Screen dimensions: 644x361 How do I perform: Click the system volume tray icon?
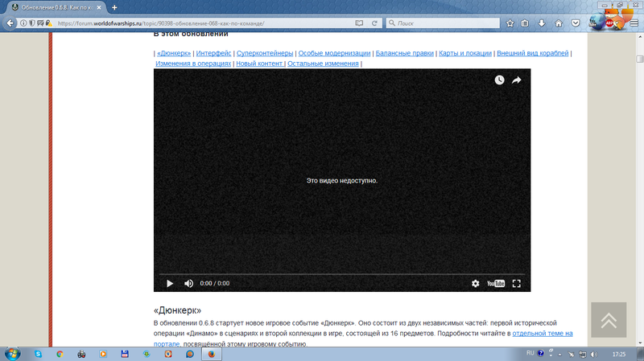point(594,354)
